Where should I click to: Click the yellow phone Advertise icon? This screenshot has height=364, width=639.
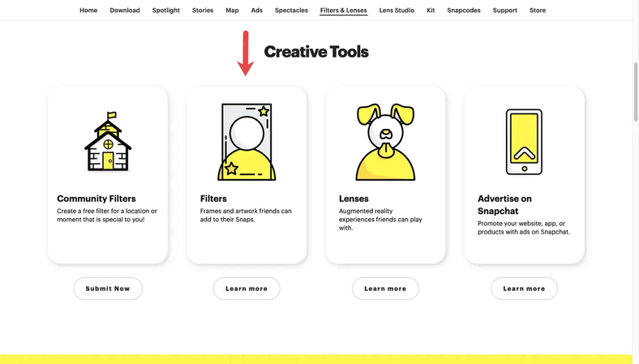tap(524, 142)
